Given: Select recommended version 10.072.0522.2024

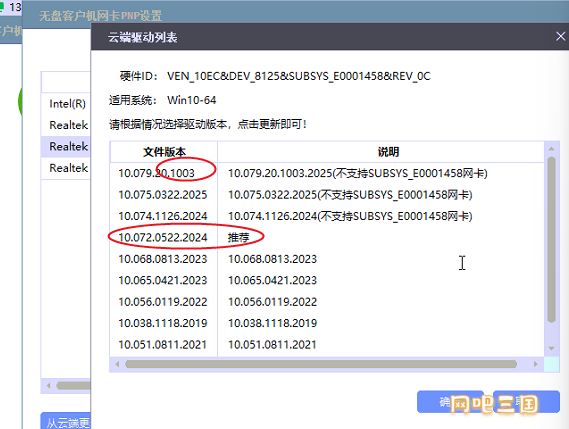Looking at the screenshot, I should pos(327,237).
